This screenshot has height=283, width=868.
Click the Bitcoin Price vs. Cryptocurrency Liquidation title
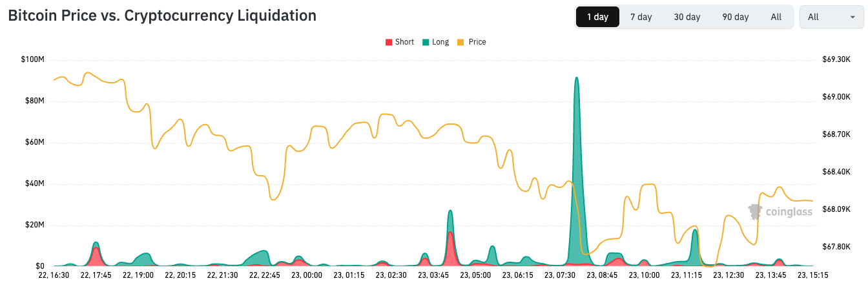pos(162,16)
